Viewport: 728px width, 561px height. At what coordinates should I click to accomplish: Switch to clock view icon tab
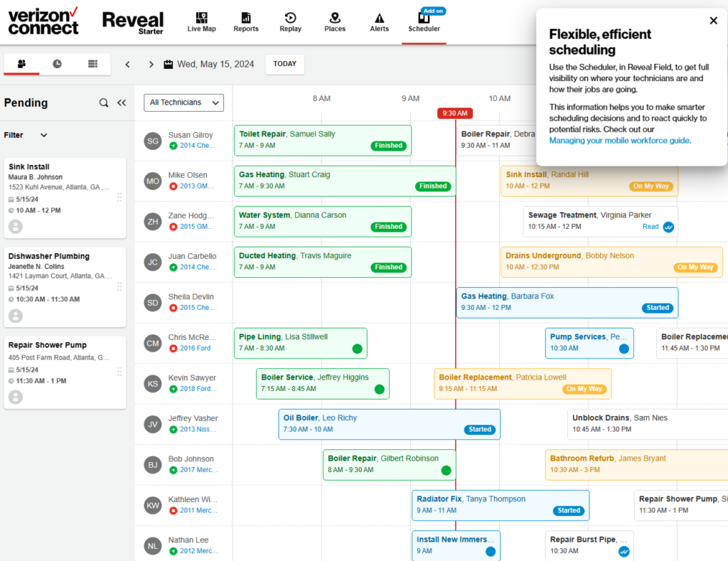57,64
